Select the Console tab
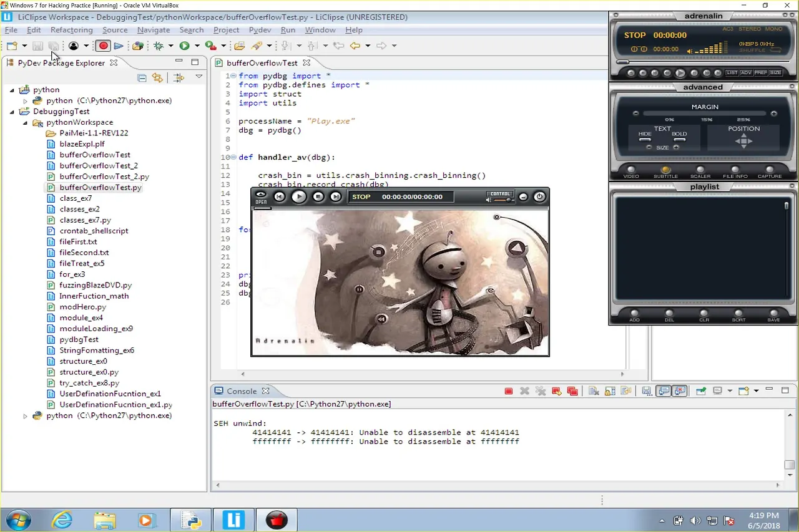Screen dimensions: 799x532 [242, 391]
